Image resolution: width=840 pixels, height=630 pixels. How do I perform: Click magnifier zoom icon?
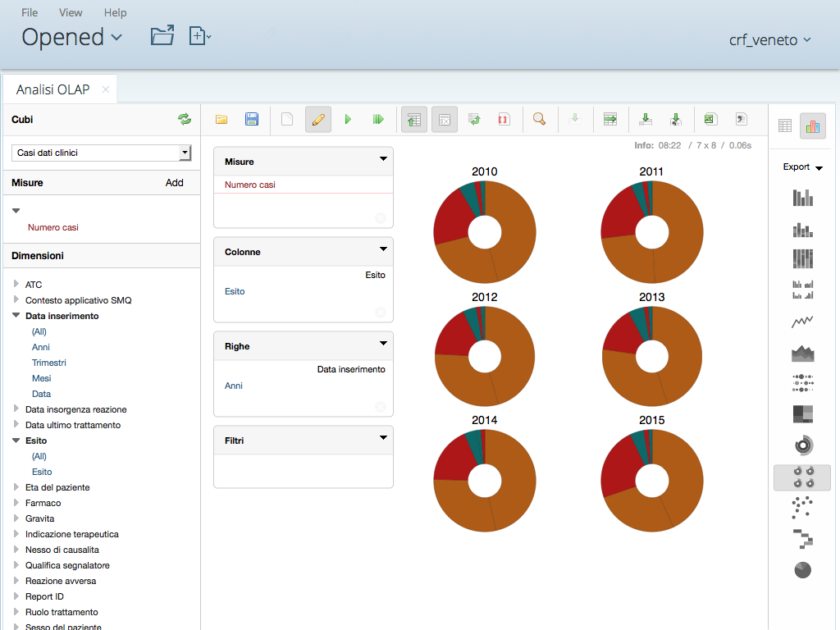540,120
